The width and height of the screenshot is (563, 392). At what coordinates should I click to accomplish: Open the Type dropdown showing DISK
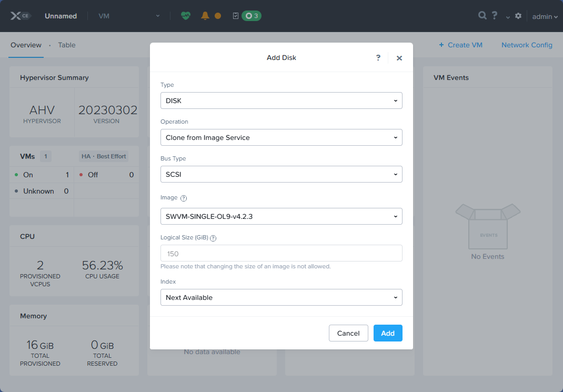coord(281,100)
